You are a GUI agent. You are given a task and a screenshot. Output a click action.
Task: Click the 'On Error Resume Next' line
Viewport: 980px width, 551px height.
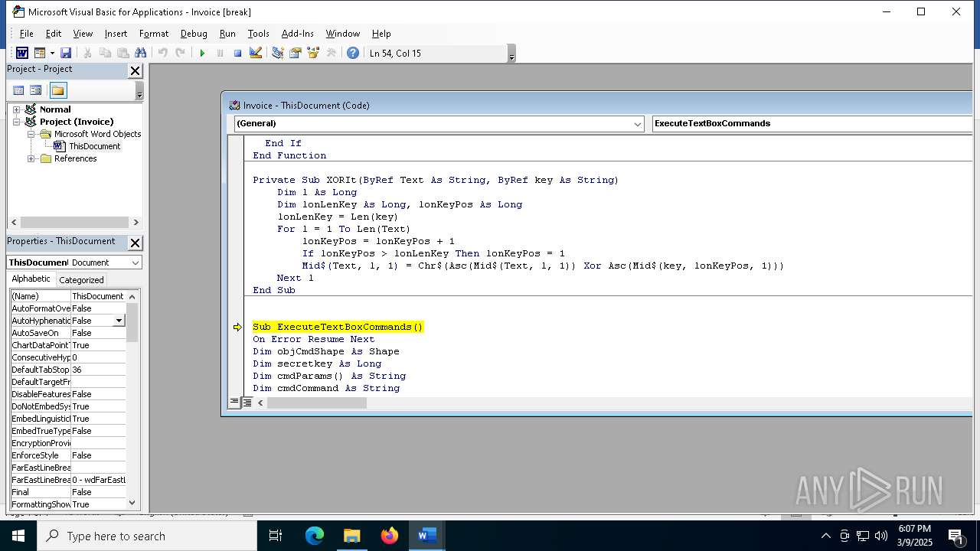[x=314, y=339]
